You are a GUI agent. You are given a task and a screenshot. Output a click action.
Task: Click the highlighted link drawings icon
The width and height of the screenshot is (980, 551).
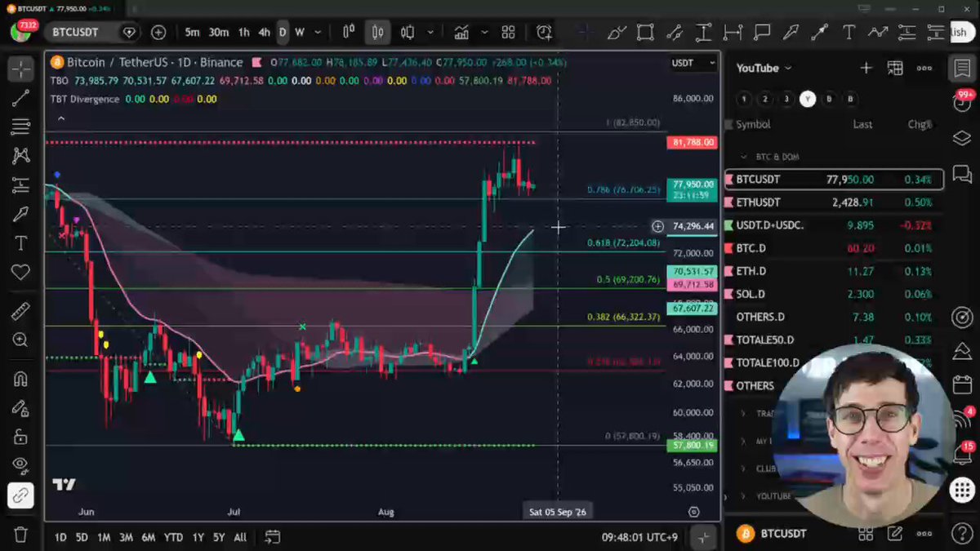click(x=20, y=495)
